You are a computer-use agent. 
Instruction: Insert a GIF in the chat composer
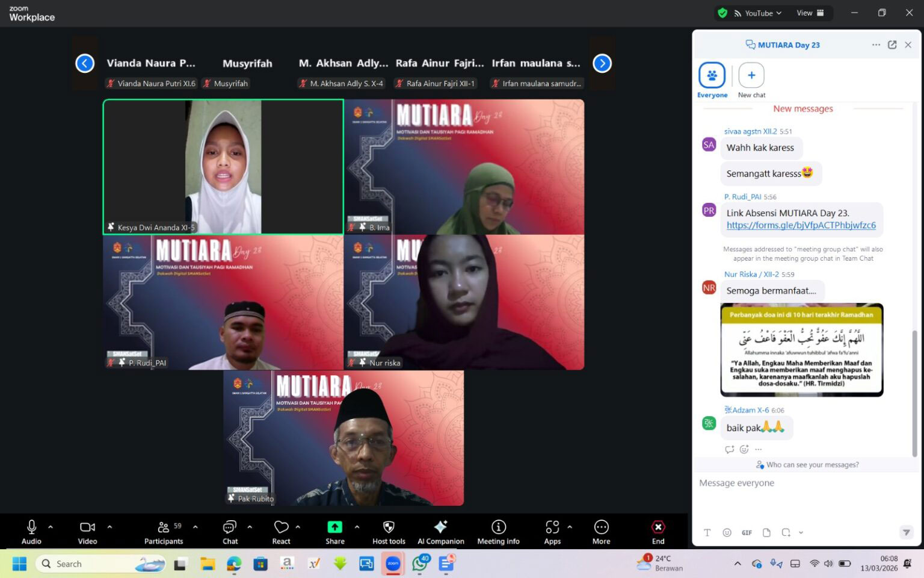tap(747, 532)
